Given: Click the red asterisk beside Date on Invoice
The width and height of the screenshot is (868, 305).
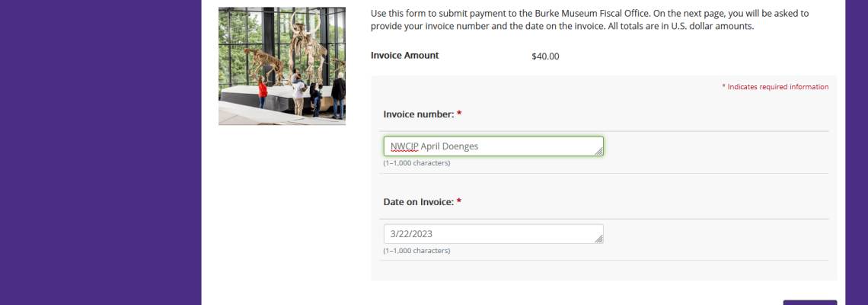Looking at the screenshot, I should 459,201.
